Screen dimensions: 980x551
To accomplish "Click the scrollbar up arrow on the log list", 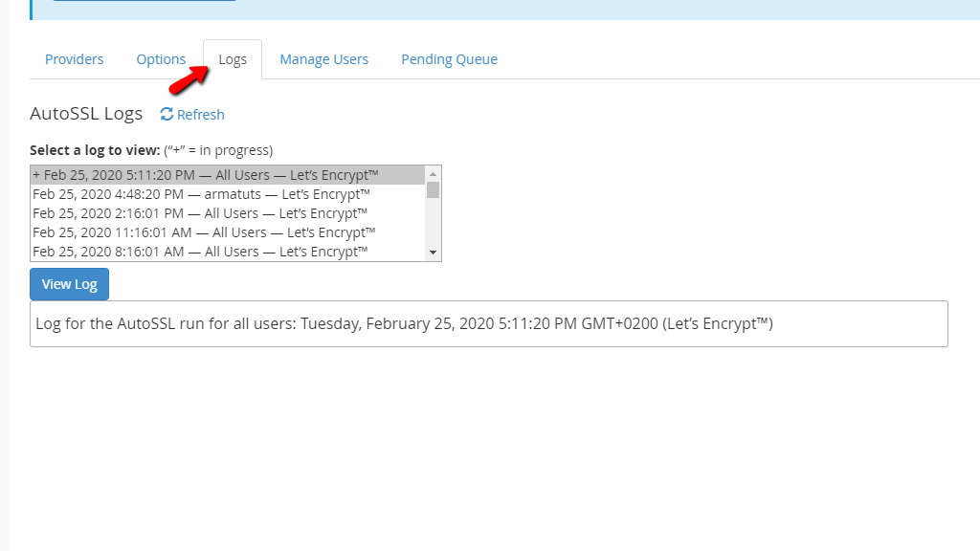I will point(434,173).
